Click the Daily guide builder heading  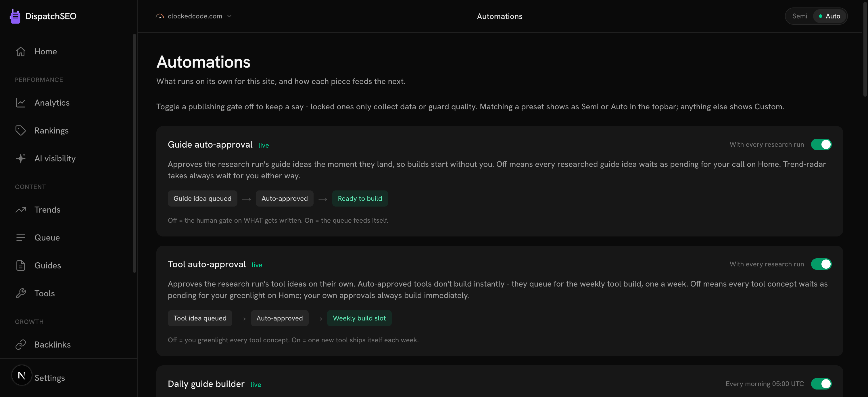pos(206,384)
